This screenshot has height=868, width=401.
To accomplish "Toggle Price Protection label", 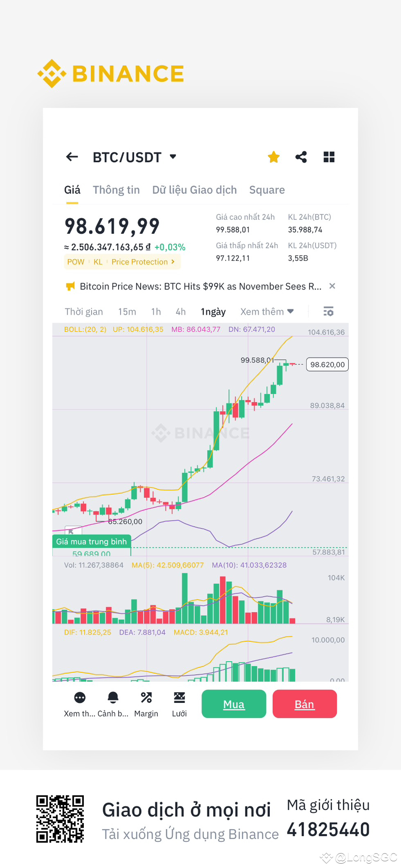I will click(140, 262).
